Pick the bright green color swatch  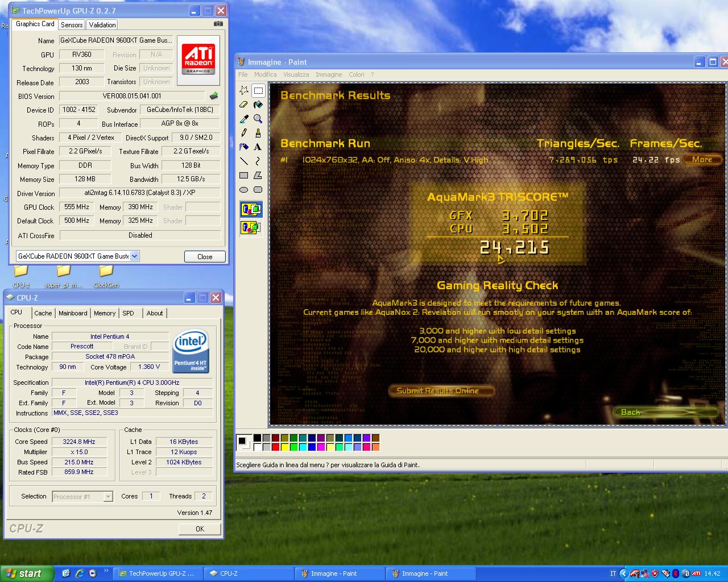[294, 447]
